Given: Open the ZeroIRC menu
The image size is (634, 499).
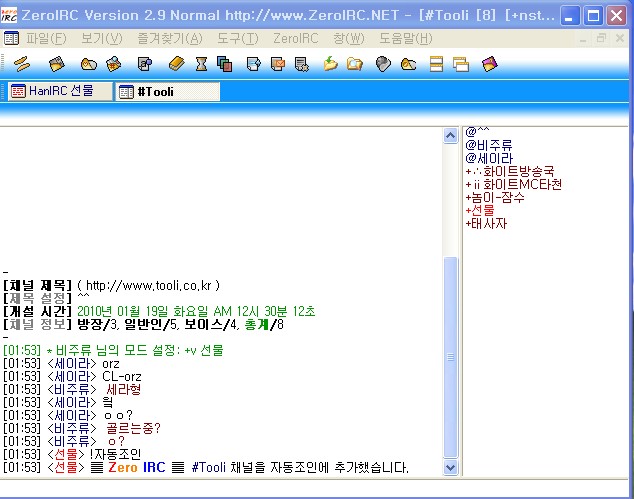Looking at the screenshot, I should tap(296, 38).
